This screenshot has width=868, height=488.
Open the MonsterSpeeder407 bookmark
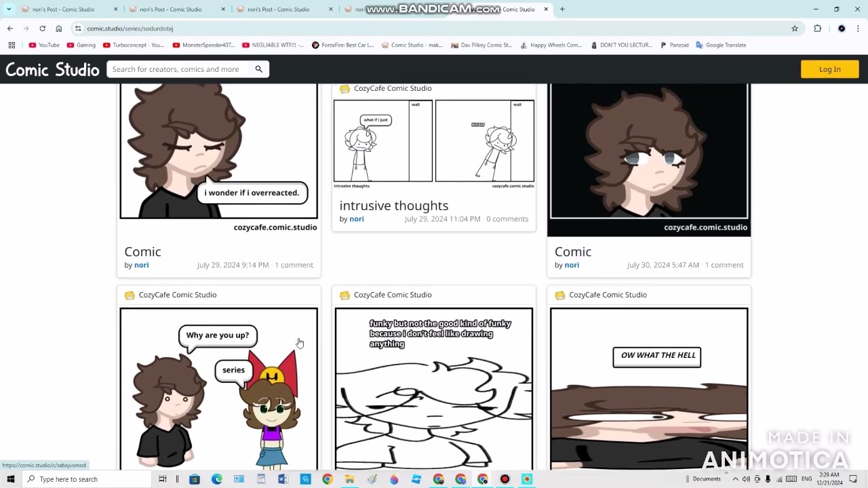[x=204, y=45]
